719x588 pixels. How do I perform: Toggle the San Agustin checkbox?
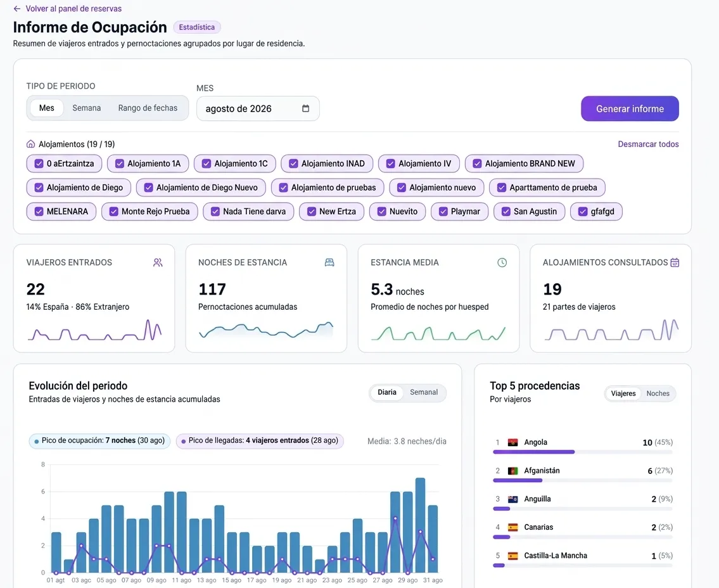[506, 212]
